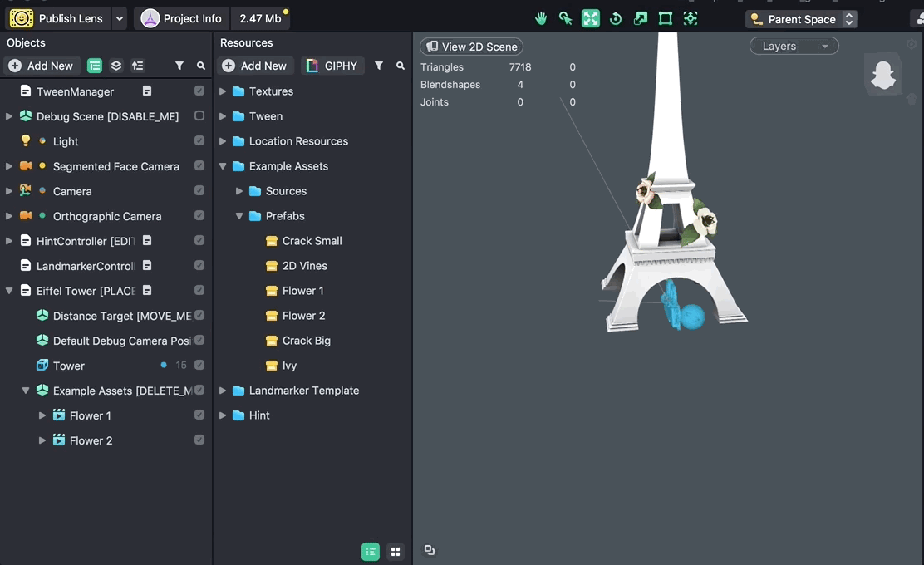Disable the Flower 2 object checkbox

[x=199, y=440]
